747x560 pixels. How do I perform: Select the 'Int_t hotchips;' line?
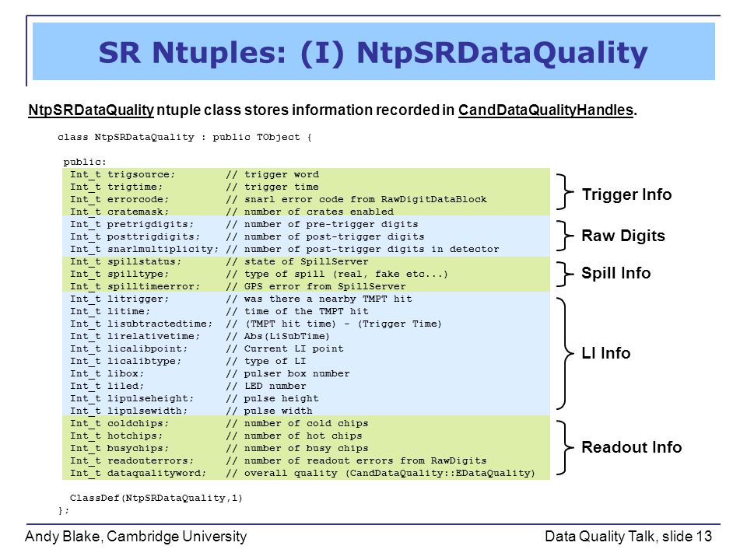[116, 436]
